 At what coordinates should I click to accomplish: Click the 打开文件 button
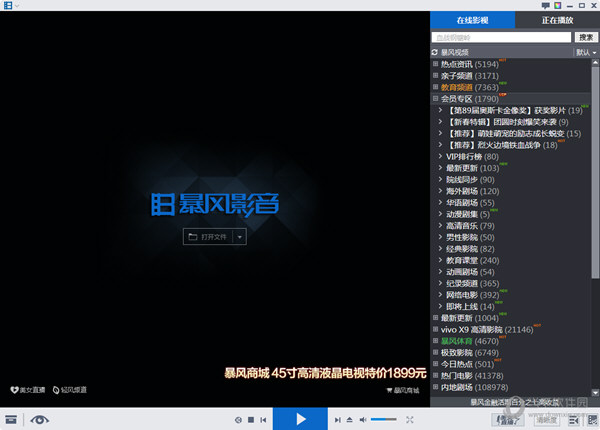208,236
